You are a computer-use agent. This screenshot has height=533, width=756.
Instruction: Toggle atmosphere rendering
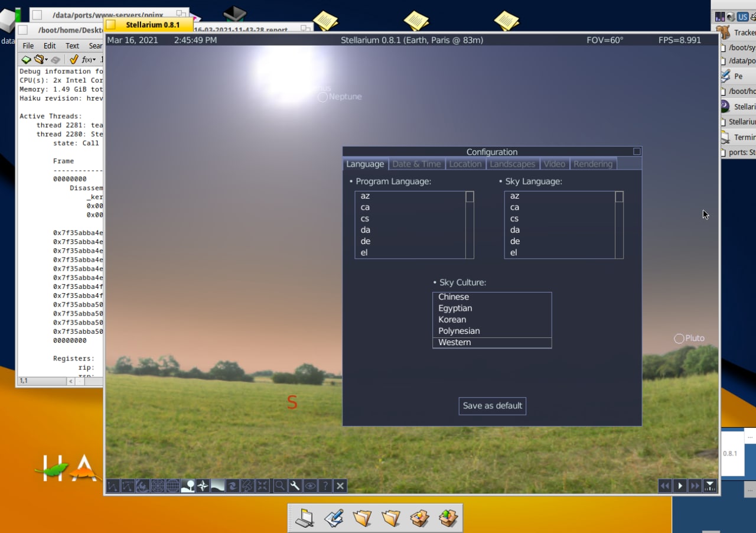218,486
